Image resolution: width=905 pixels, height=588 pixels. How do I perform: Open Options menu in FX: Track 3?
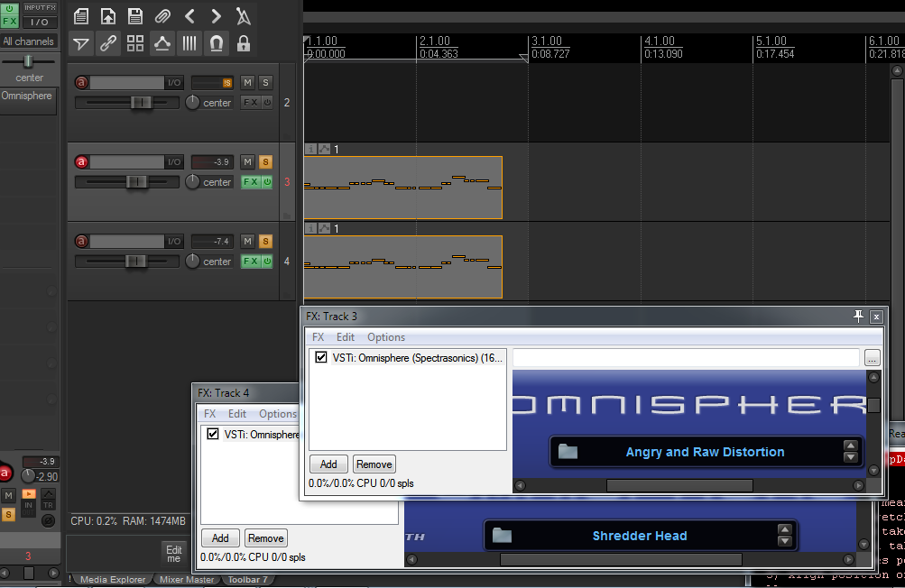tap(386, 337)
